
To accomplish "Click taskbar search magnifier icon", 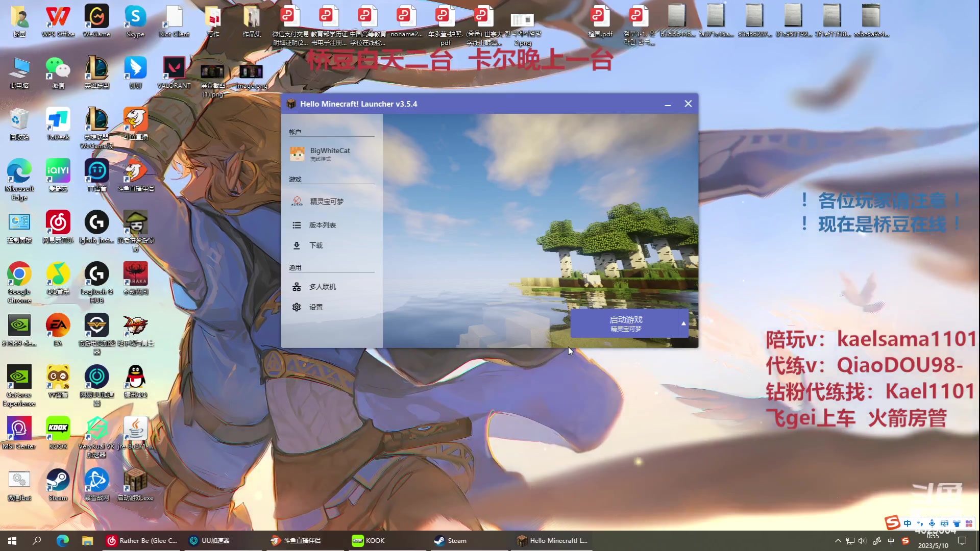I will click(x=37, y=541).
